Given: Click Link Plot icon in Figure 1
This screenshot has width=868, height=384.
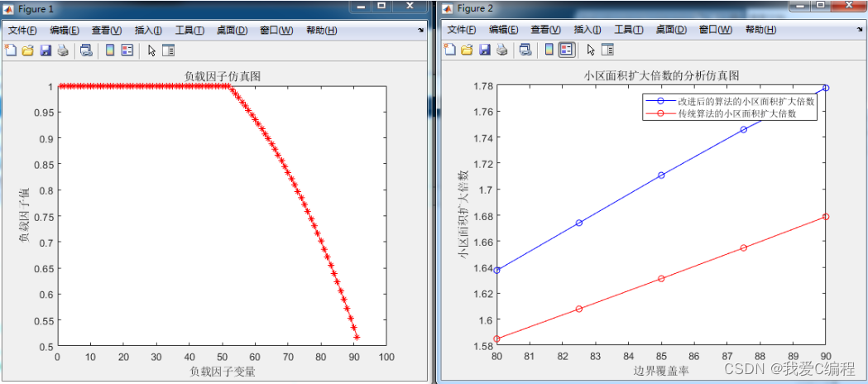Looking at the screenshot, I should (x=86, y=50).
